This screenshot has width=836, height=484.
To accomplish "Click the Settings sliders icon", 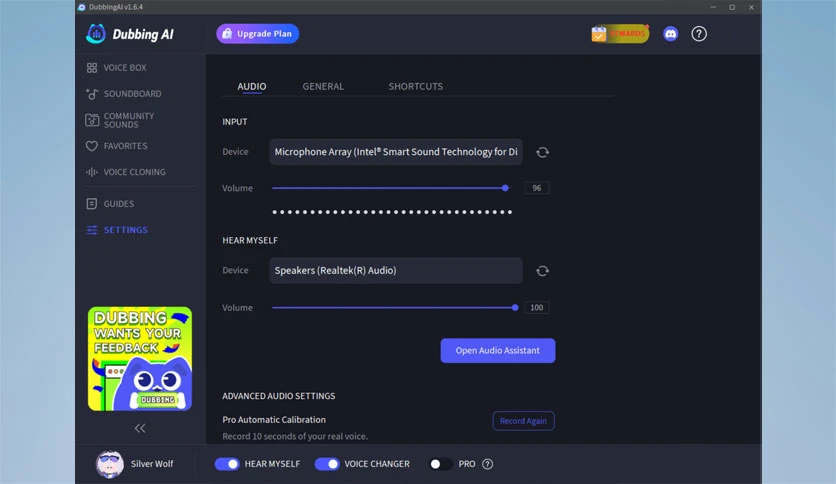I will 92,230.
